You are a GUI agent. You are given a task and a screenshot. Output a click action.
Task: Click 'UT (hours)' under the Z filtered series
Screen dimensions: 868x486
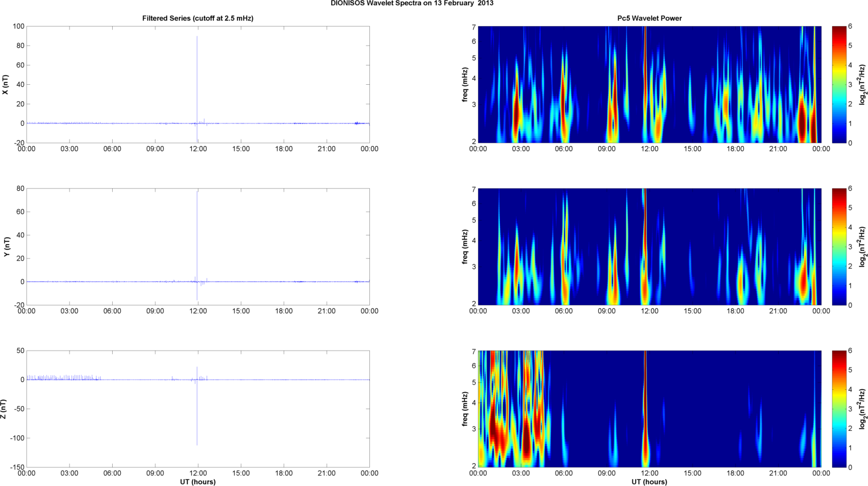tap(198, 482)
